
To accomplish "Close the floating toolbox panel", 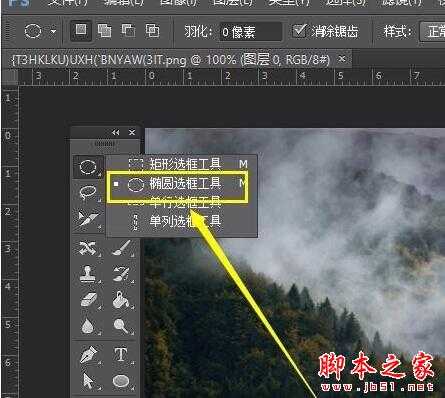I will pyautogui.click(x=132, y=133).
